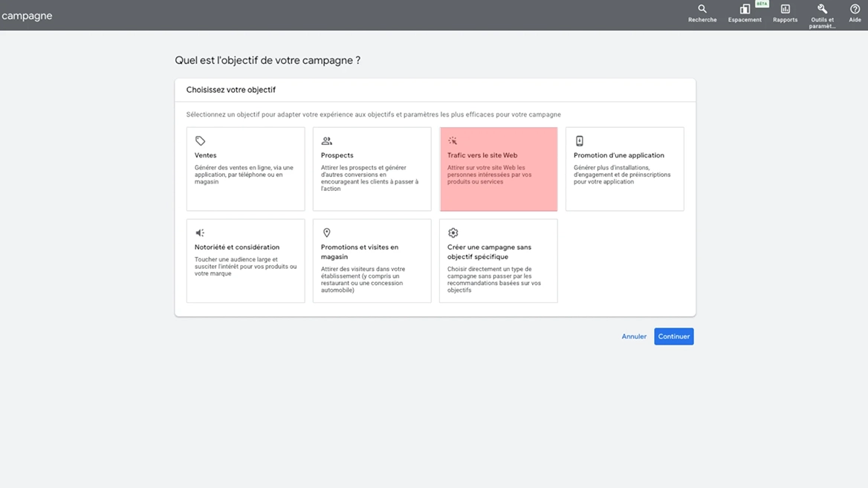Click the campagne title in the header

27,16
